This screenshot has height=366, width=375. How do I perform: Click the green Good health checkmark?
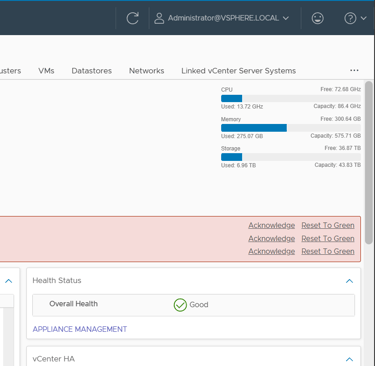click(x=180, y=305)
